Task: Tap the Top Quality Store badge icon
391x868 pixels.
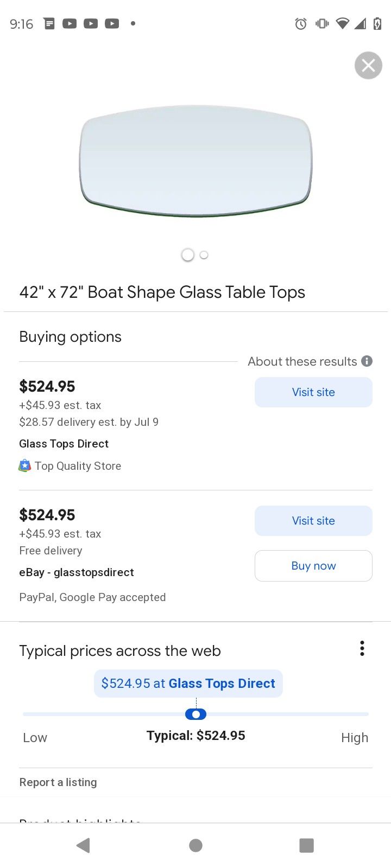Action: (25, 466)
